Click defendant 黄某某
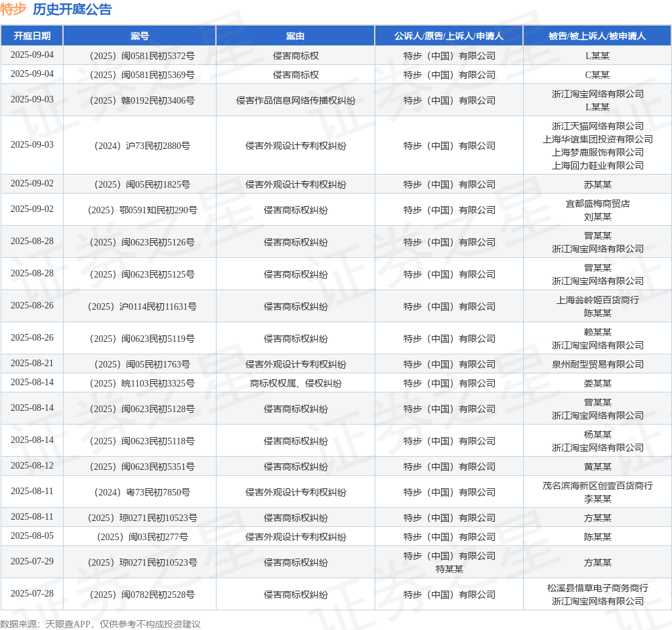 coord(597,467)
